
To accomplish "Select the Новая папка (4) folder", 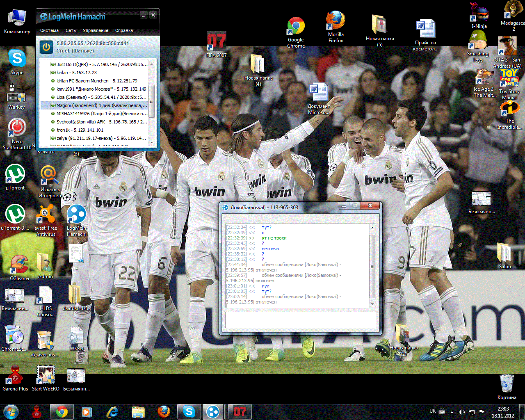I will [x=258, y=70].
